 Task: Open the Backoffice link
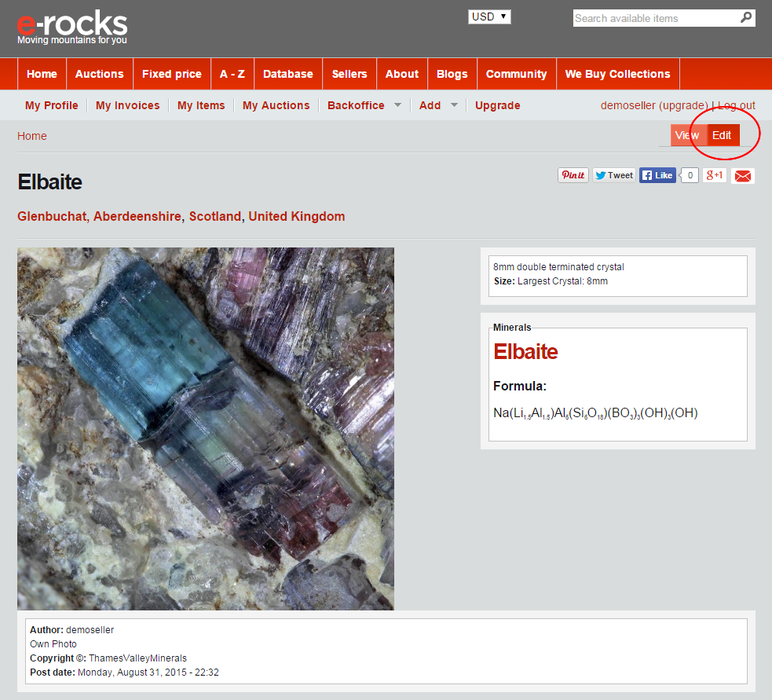(x=356, y=105)
